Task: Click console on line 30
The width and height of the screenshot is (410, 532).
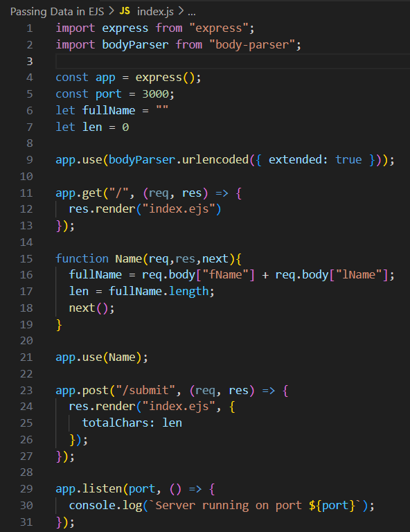Action: click(92, 506)
